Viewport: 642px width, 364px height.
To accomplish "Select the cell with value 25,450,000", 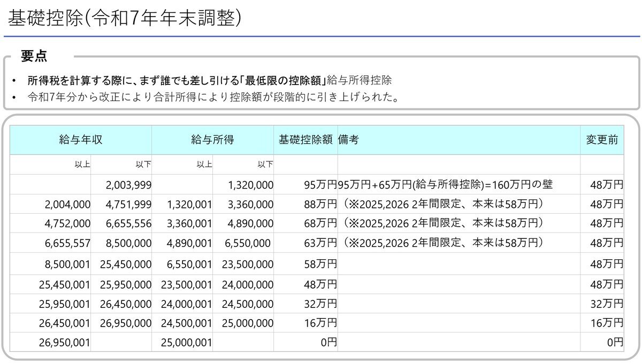I will 125,265.
